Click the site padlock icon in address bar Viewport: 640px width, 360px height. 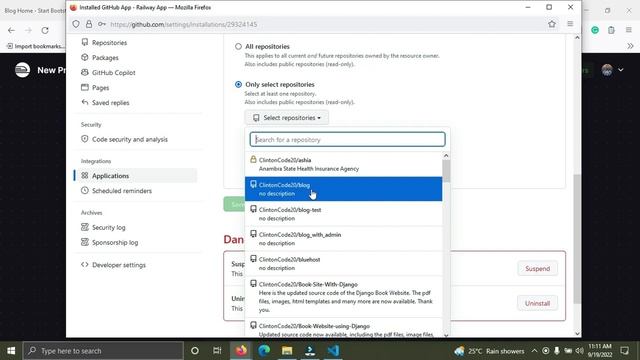89,24
